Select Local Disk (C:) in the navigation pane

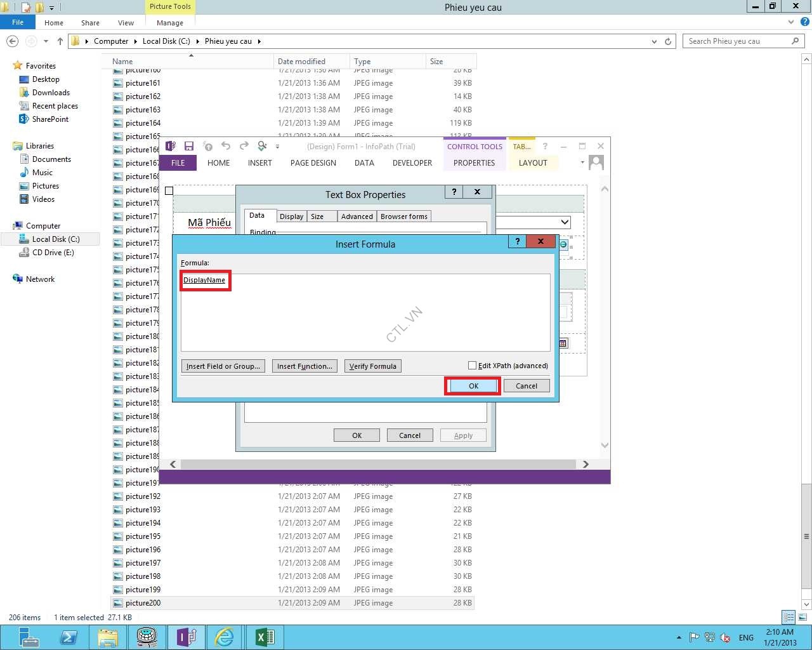[56, 239]
